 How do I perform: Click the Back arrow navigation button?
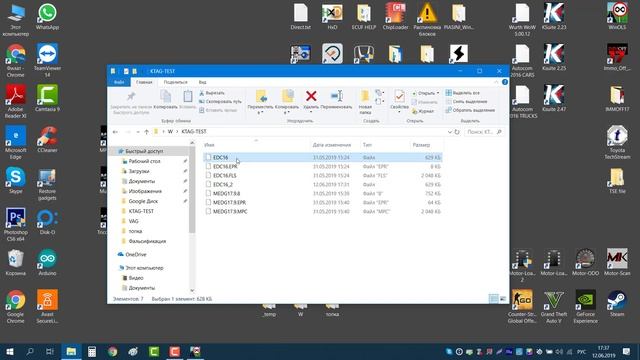[x=116, y=132]
